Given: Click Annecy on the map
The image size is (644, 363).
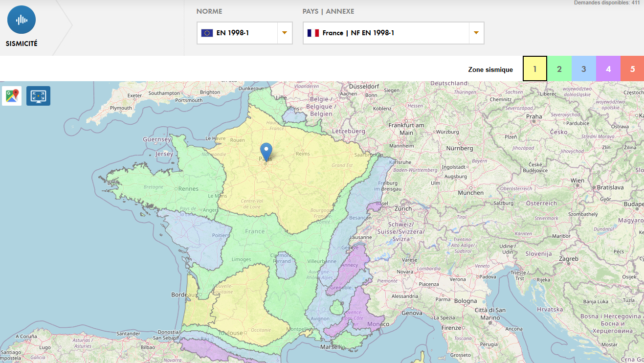Looking at the screenshot, I should 350,265.
